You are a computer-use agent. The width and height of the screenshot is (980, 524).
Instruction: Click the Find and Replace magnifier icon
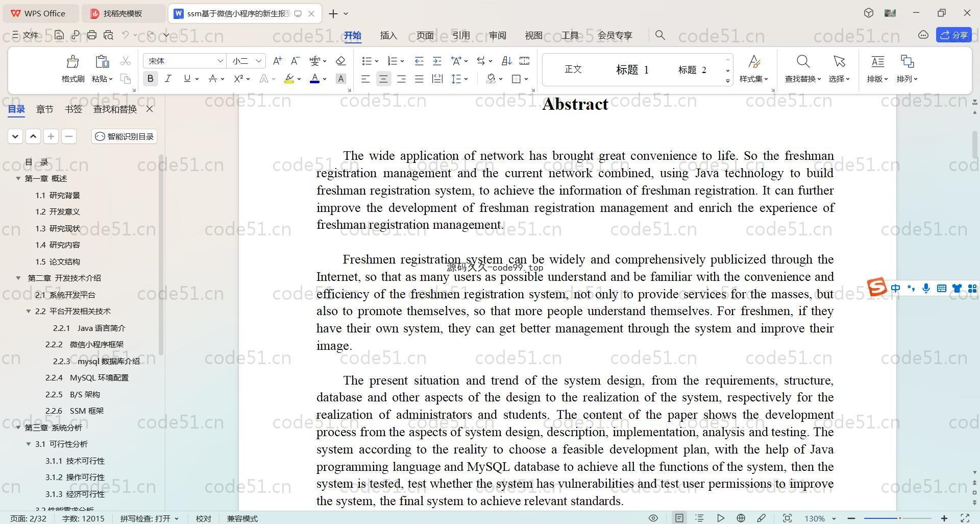(x=803, y=62)
